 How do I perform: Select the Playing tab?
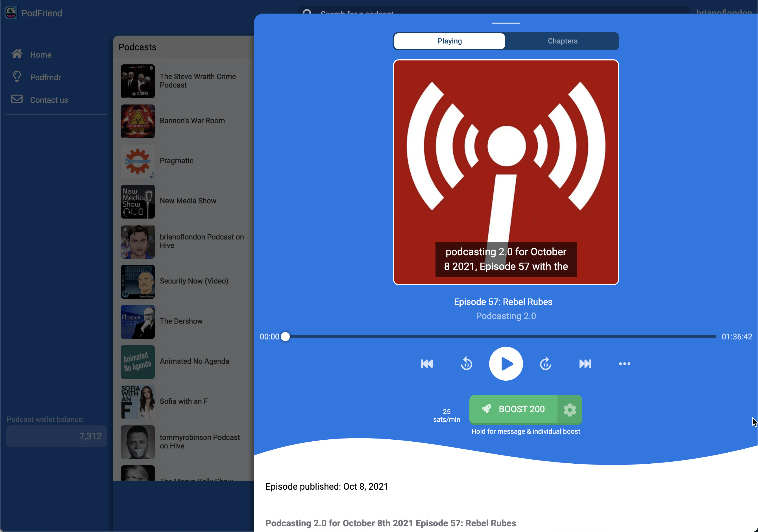(x=449, y=41)
